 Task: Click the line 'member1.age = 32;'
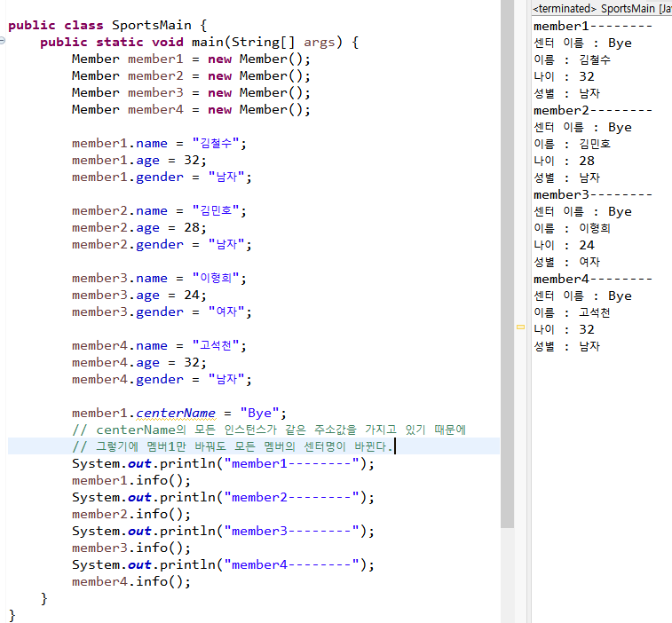138,161
